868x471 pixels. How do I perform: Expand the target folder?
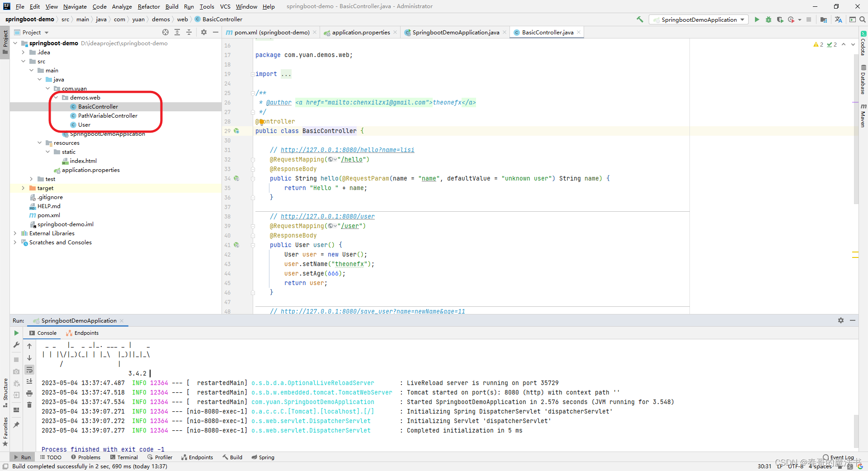[x=23, y=188]
